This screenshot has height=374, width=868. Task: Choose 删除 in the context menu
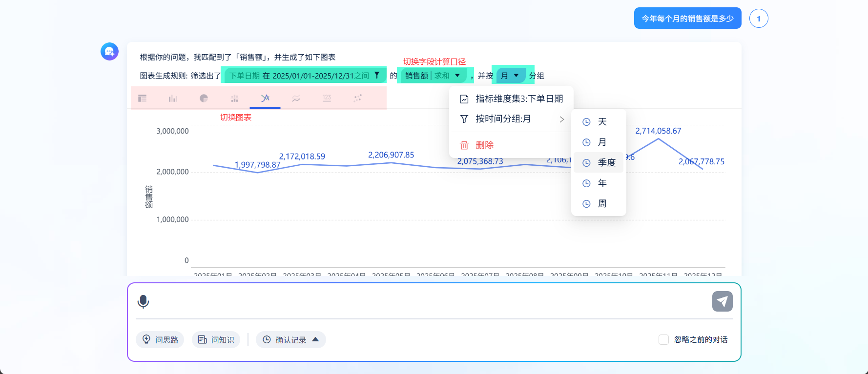[511, 145]
